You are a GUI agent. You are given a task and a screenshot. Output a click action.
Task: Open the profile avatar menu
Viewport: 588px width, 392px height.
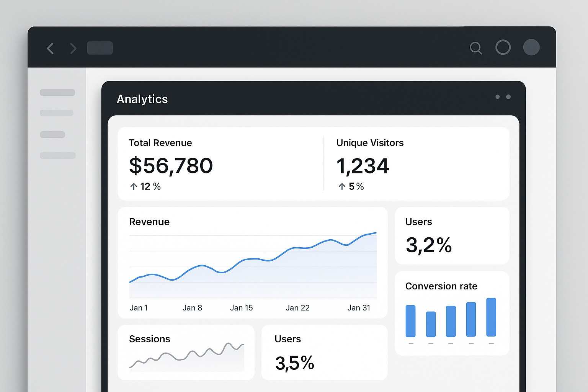[x=531, y=48]
